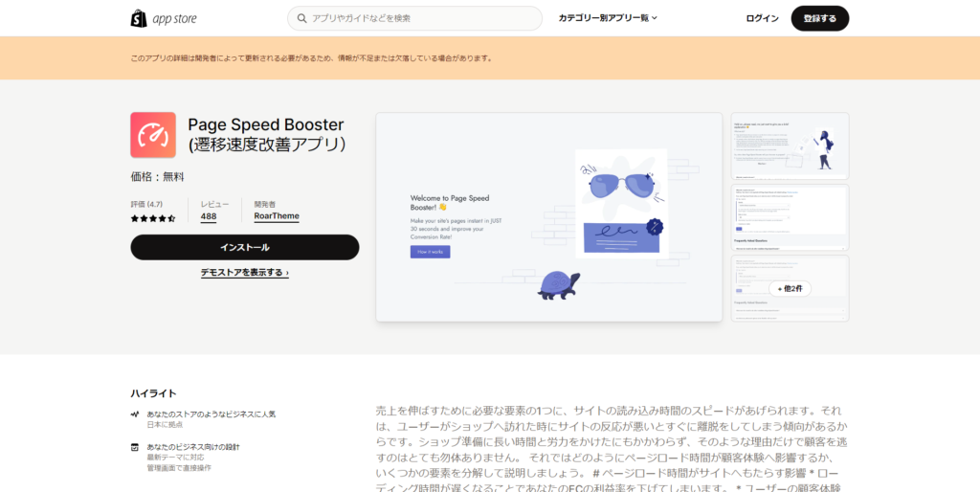Open the 488 reviews link
This screenshot has width=980, height=492.
[x=209, y=216]
